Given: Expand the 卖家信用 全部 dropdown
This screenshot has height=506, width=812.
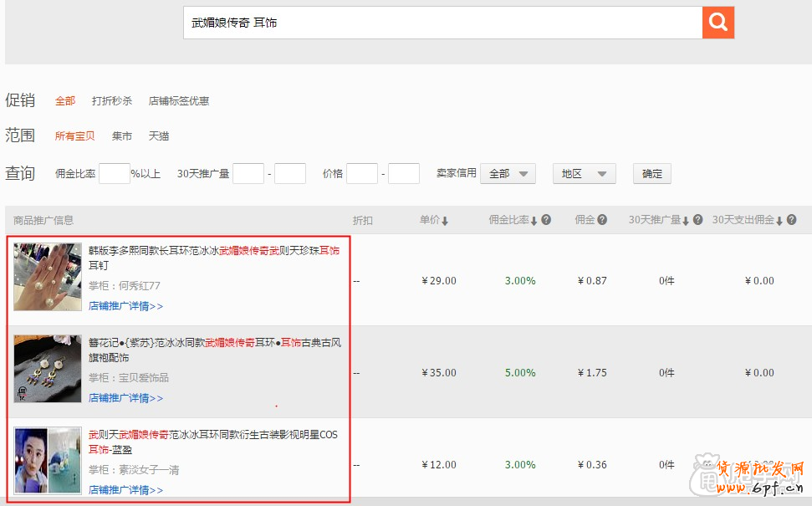Looking at the screenshot, I should point(508,174).
